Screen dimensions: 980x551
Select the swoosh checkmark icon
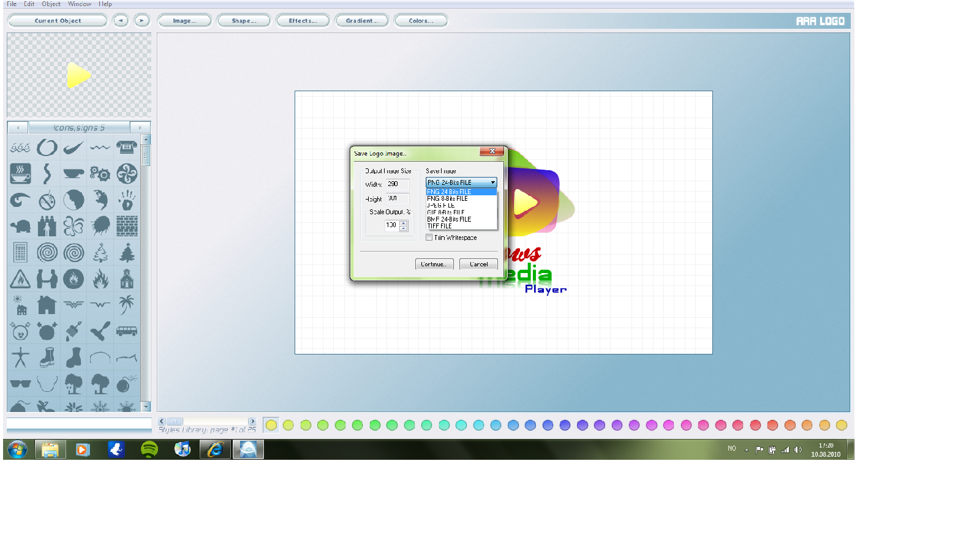[73, 148]
